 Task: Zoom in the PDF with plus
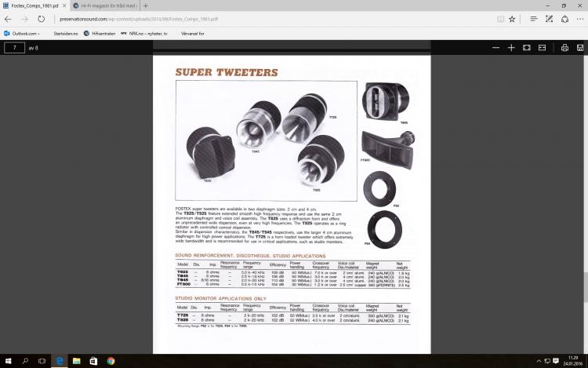(511, 48)
